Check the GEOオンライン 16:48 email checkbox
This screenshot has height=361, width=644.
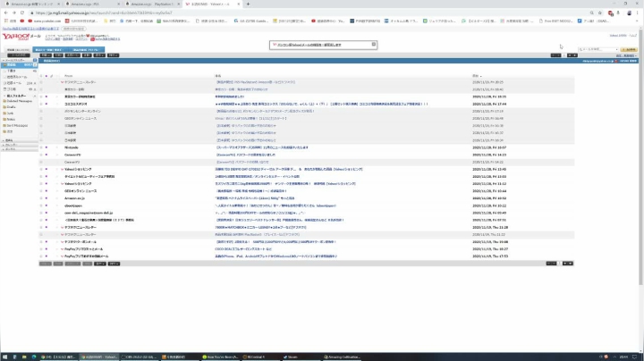pyautogui.click(x=41, y=118)
